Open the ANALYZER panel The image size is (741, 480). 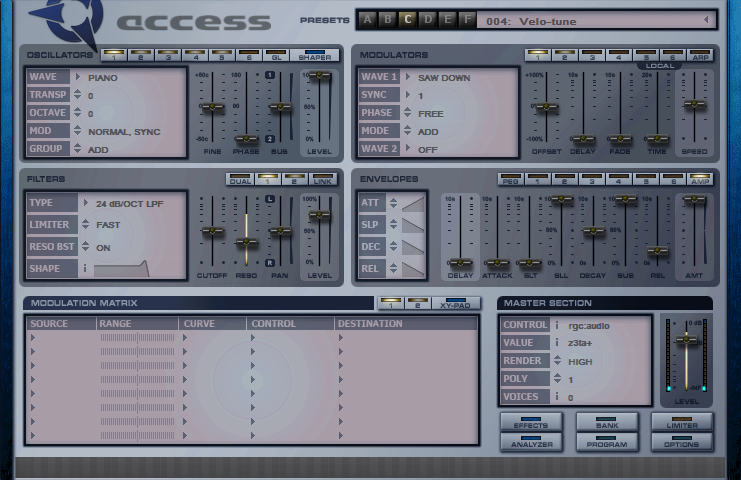[x=531, y=442]
